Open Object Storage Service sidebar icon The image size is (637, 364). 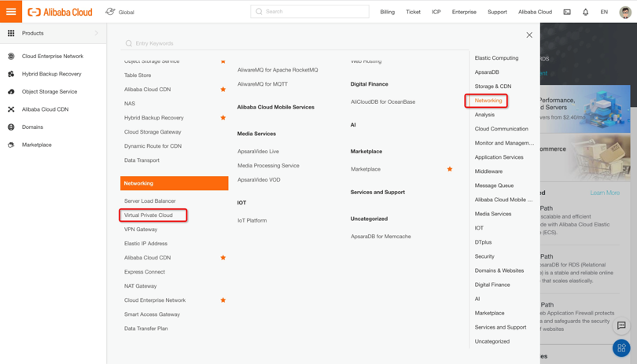[11, 91]
